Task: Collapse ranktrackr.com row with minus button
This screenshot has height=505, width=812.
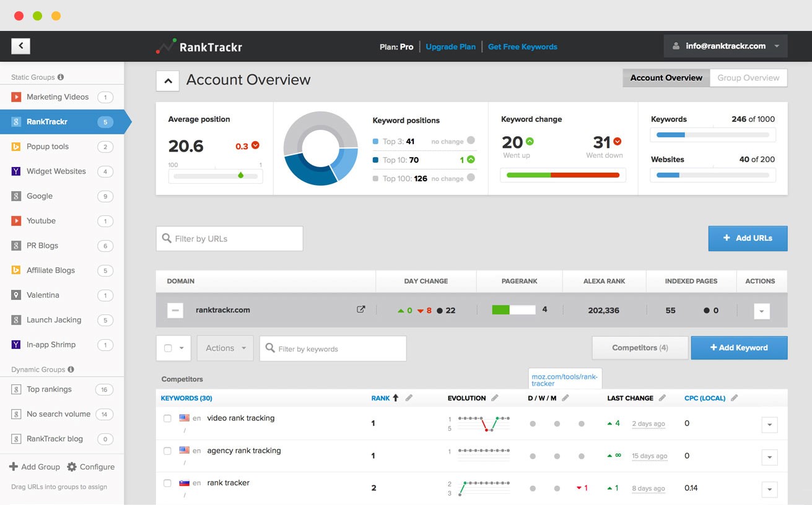Action: point(175,310)
